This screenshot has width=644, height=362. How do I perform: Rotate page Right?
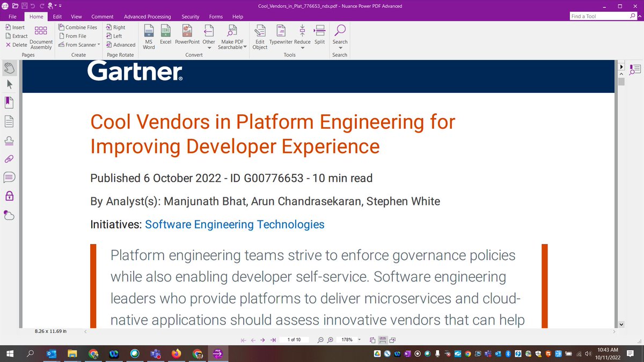coord(115,27)
